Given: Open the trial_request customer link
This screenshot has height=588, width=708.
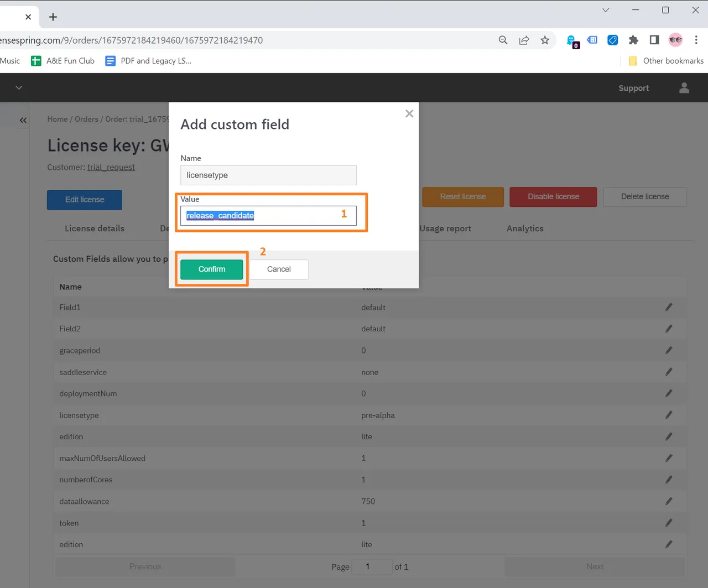Looking at the screenshot, I should (x=111, y=167).
